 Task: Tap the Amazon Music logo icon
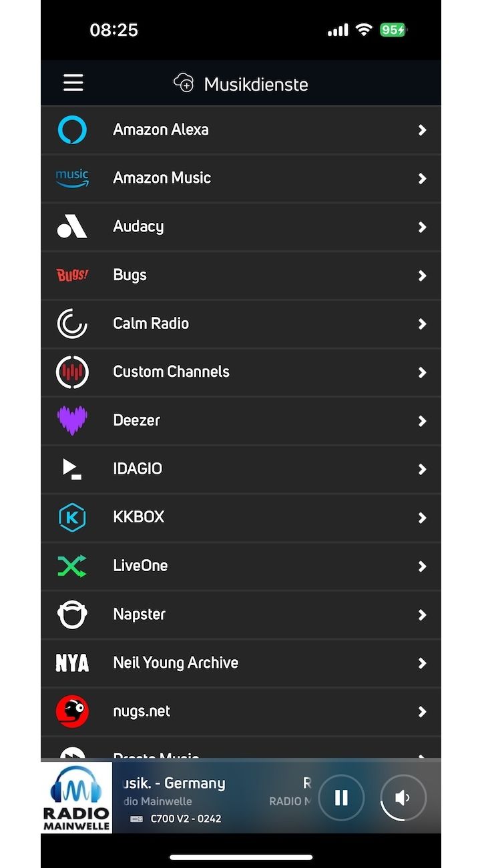tap(72, 178)
